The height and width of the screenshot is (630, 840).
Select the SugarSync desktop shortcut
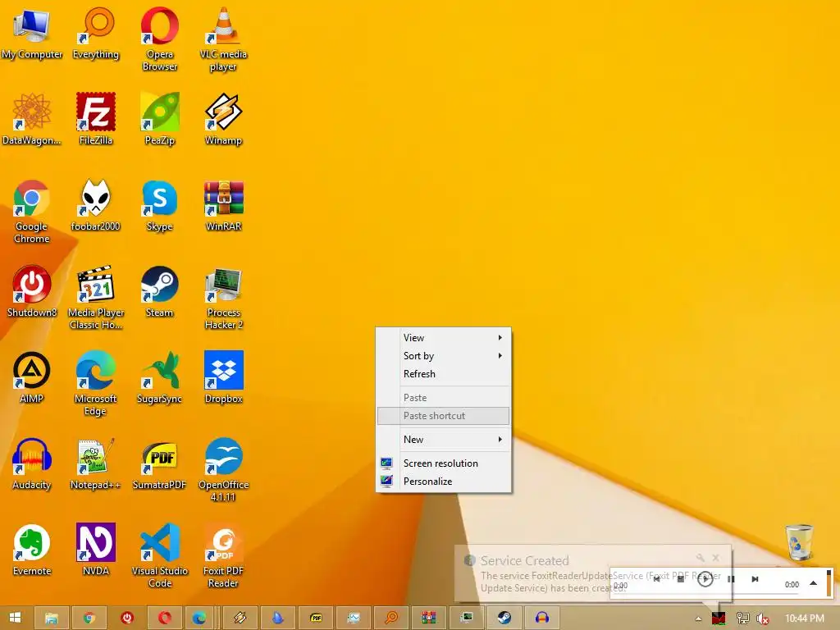pyautogui.click(x=160, y=378)
